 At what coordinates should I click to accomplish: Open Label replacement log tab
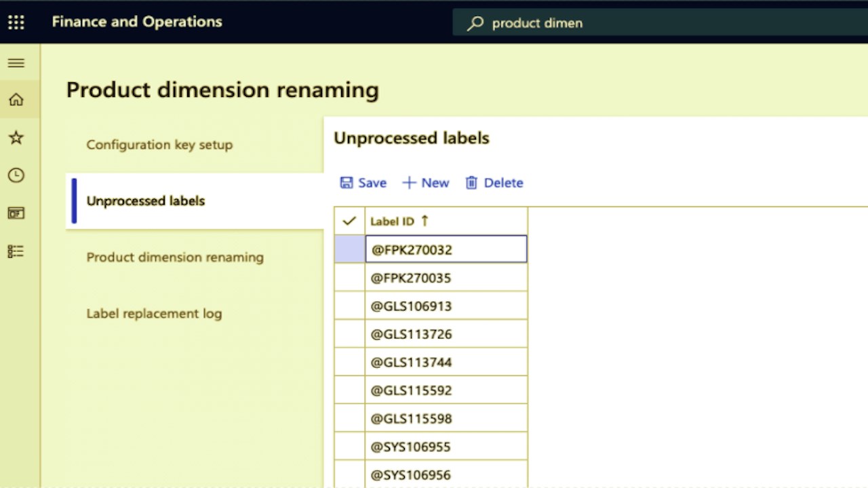[x=154, y=314]
